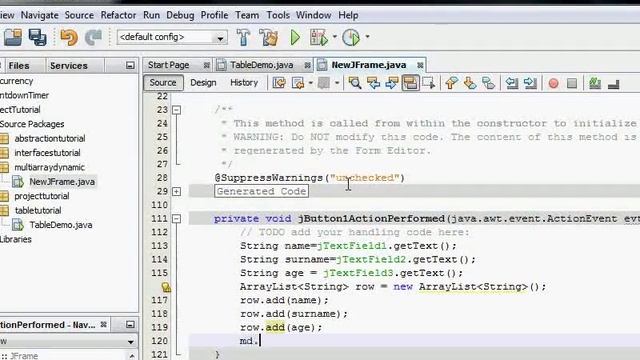Open the Navigator members dropdown
Image resolution: width=640 pixels, height=360 pixels.
(x=131, y=342)
